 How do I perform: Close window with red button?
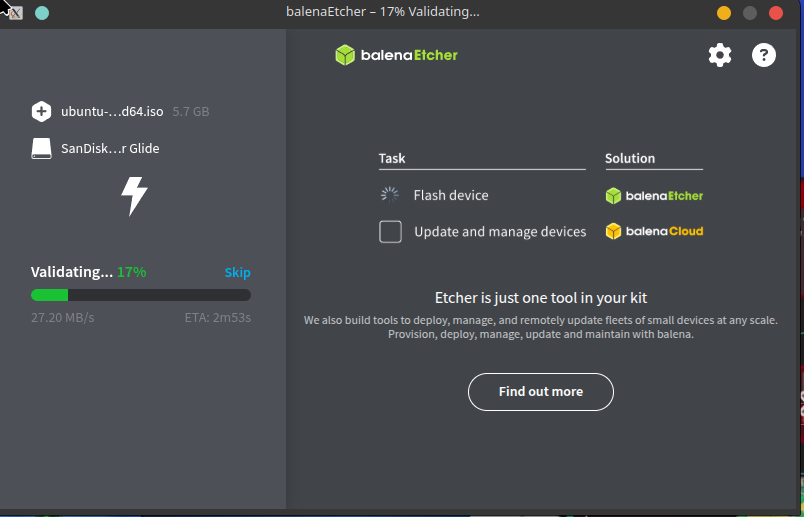coord(776,13)
